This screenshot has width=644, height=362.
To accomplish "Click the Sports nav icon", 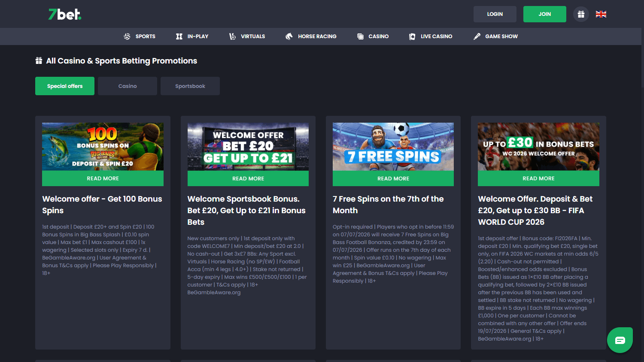I will [x=127, y=36].
